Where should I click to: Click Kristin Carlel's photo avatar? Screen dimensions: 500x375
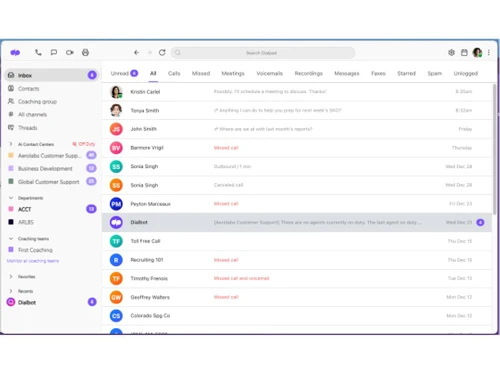116,92
